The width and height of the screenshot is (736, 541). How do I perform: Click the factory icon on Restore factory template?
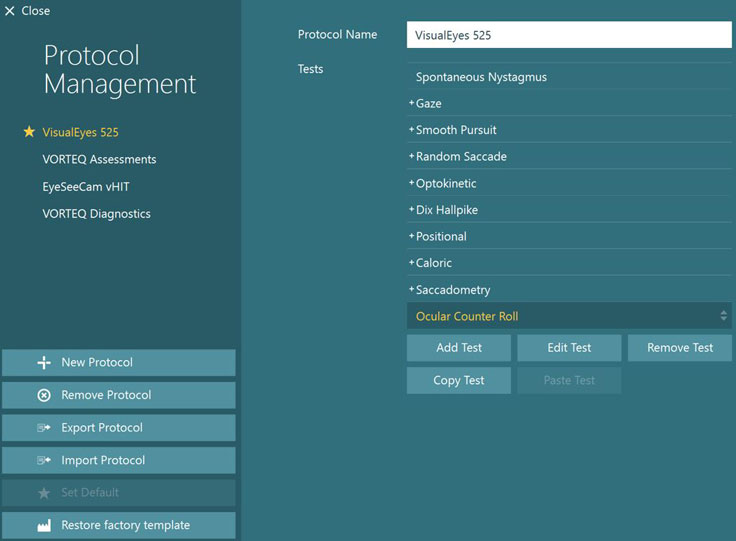(44, 526)
